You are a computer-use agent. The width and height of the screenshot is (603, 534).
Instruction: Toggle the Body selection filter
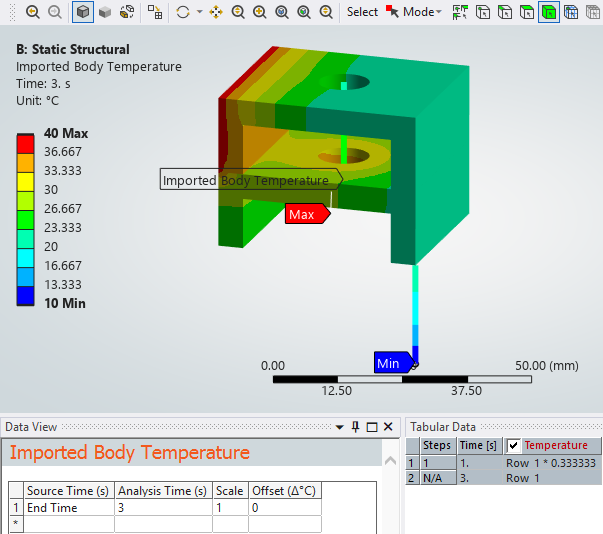click(549, 12)
